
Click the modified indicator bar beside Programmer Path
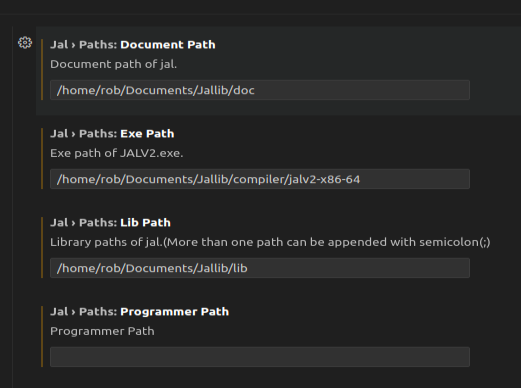[x=42, y=336]
